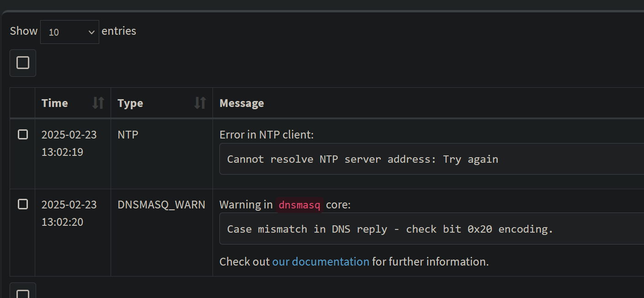The width and height of the screenshot is (644, 298).
Task: Click the dropdown chevron beside 10
Action: pyautogui.click(x=91, y=32)
